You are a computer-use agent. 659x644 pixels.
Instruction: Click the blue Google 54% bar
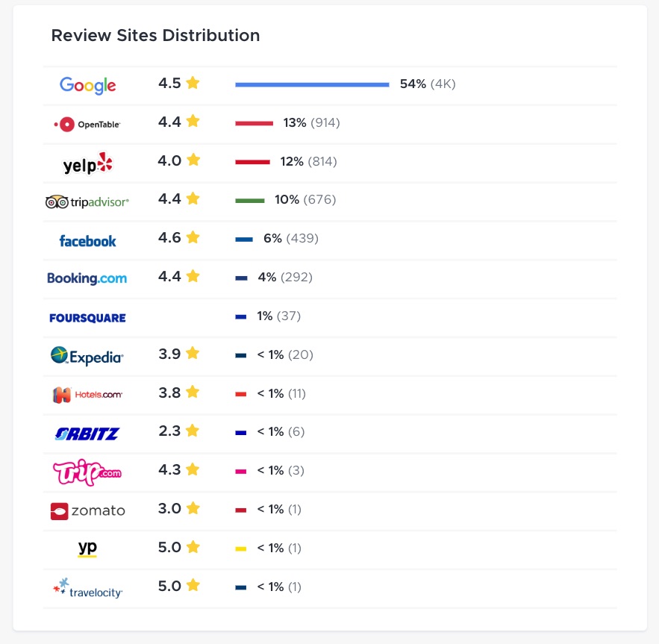(x=312, y=84)
